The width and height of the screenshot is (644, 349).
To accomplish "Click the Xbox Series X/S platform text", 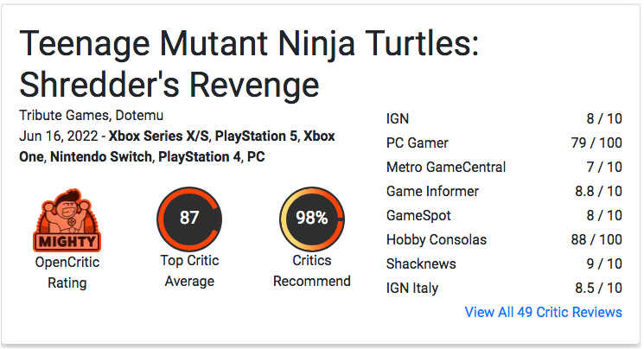I will pyautogui.click(x=159, y=136).
